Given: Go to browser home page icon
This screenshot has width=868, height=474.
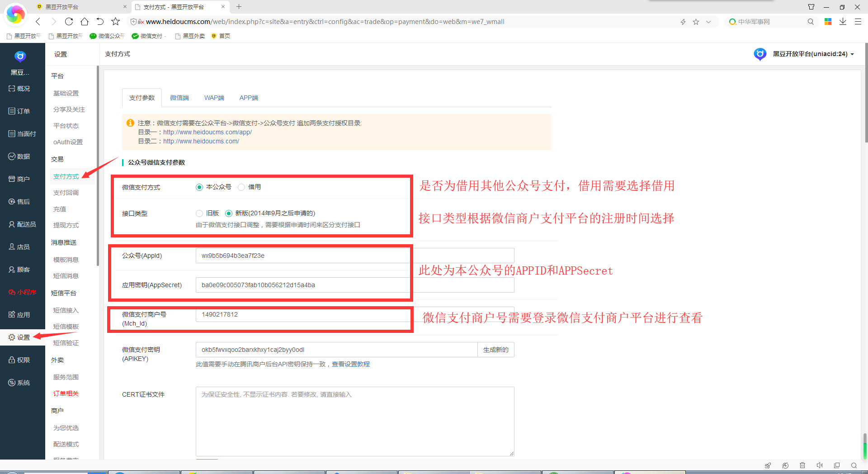Looking at the screenshot, I should click(x=85, y=21).
